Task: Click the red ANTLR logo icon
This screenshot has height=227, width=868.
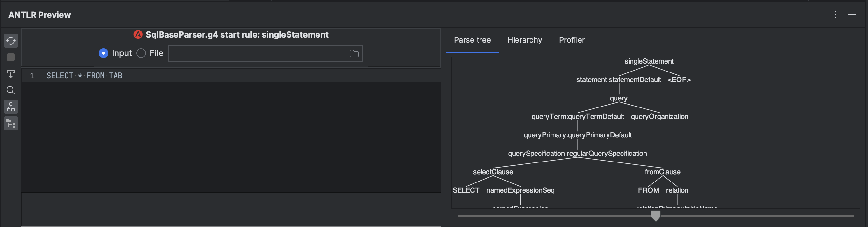Action: click(x=138, y=35)
